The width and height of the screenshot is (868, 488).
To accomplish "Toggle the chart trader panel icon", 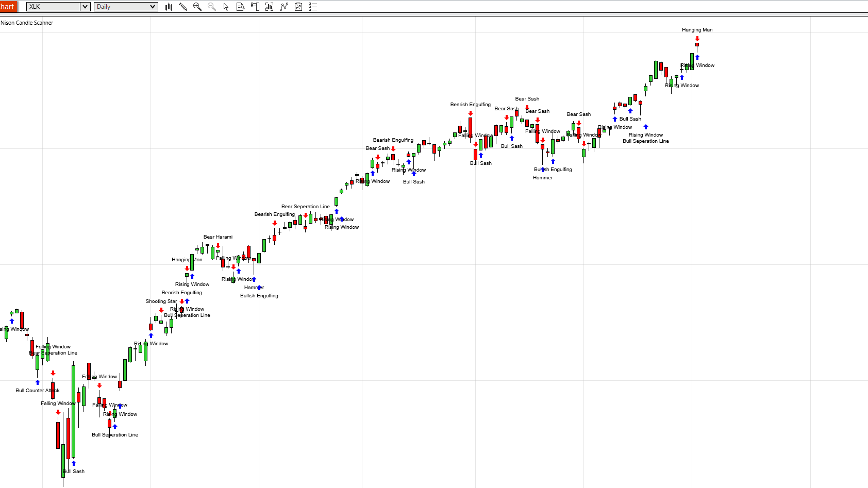I will [255, 7].
